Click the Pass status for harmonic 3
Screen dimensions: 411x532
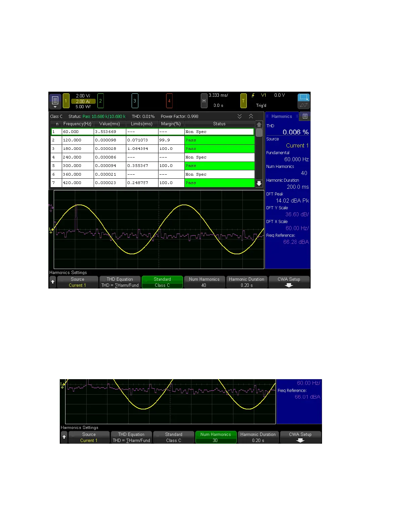tap(219, 148)
